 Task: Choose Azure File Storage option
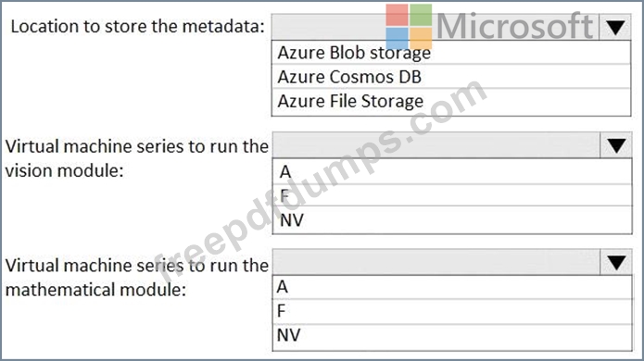point(451,101)
